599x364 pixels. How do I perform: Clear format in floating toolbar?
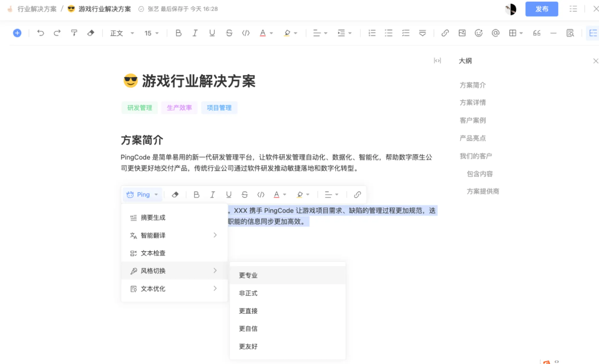coord(175,195)
